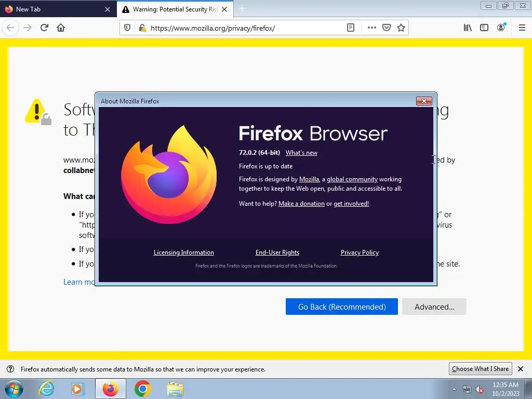Open Windows Media Player taskbar icon
Image resolution: width=532 pixels, height=399 pixels.
coord(78,389)
